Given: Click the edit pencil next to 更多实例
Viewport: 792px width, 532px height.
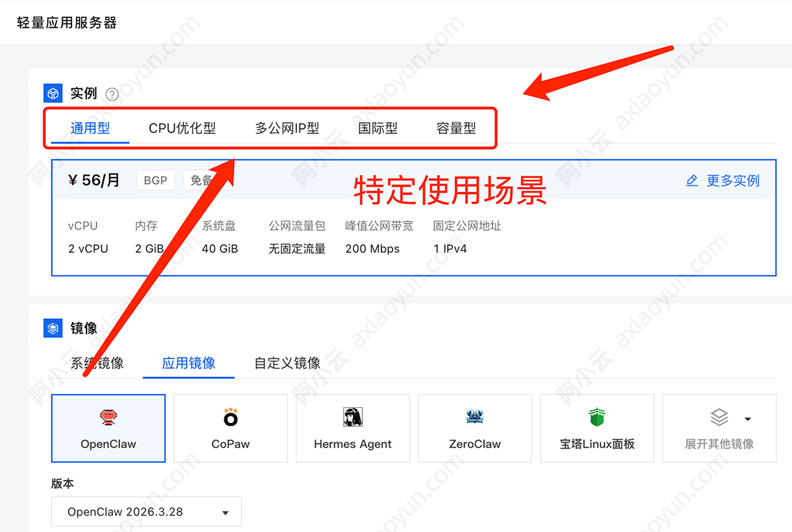Looking at the screenshot, I should 692,180.
